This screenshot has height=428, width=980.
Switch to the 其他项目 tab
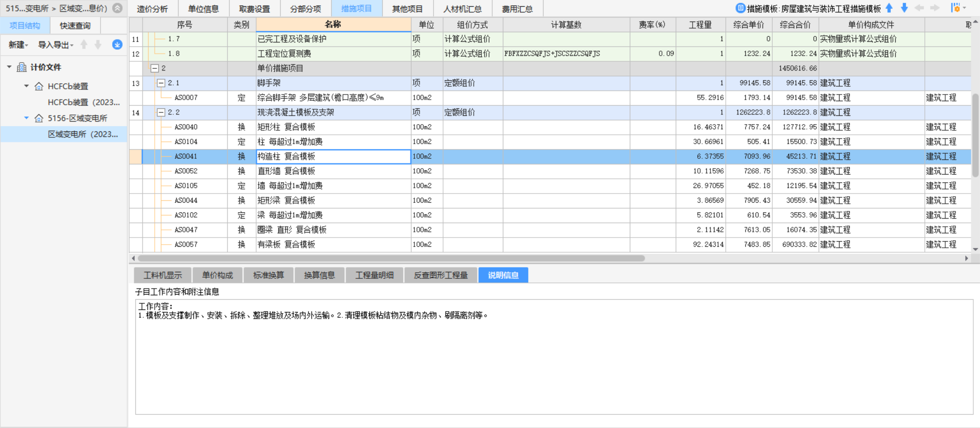click(x=407, y=9)
